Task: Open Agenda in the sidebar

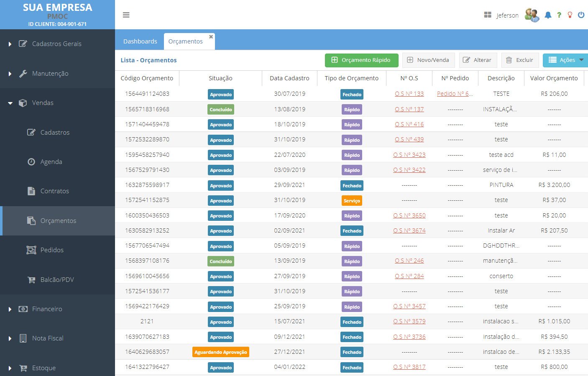Action: coord(51,162)
